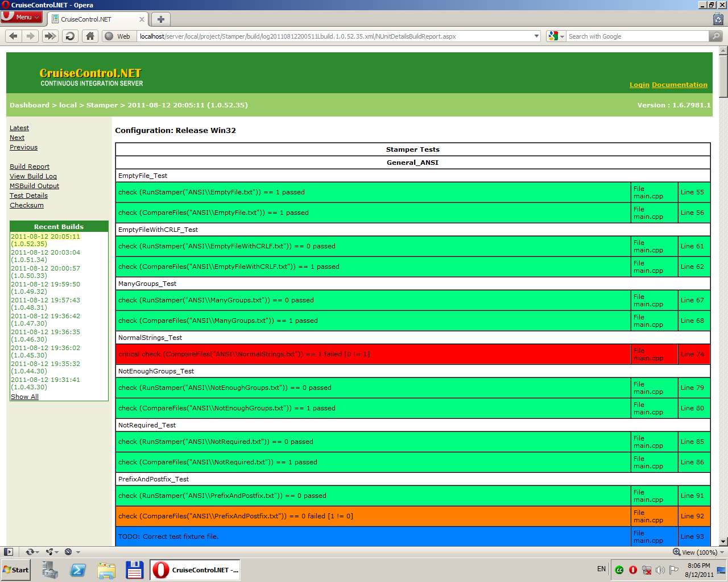Open the Latest build link
The height and width of the screenshot is (582, 728).
19,128
